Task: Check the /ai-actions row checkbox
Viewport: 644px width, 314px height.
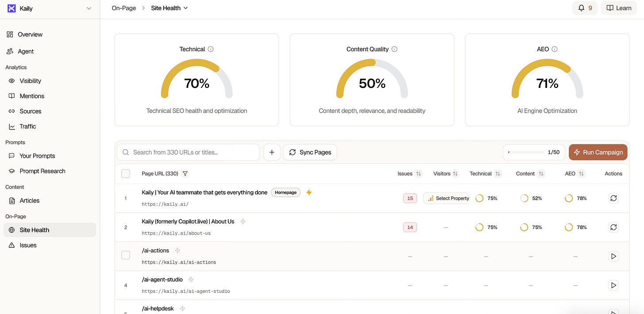Action: [x=126, y=255]
